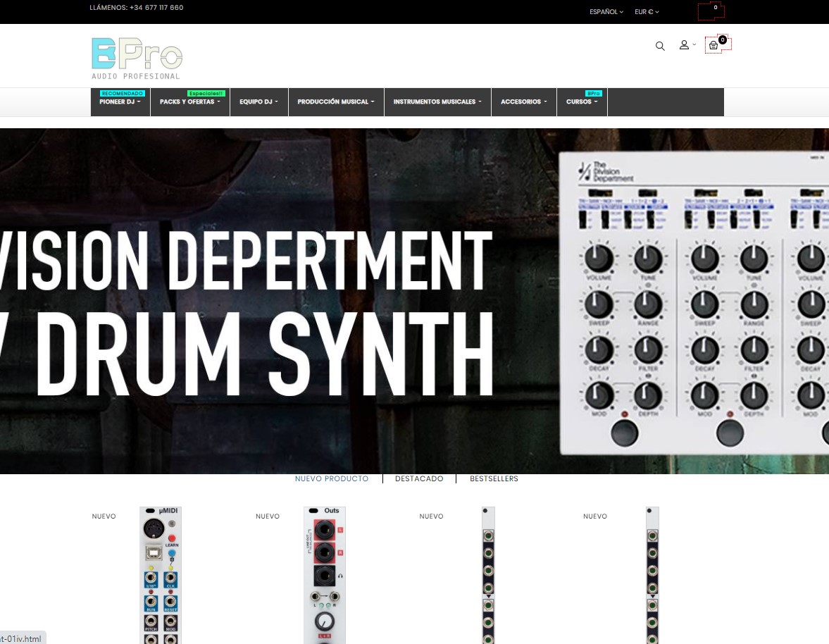Open Packs y Ofertas menu
This screenshot has height=644, width=829.
[189, 101]
